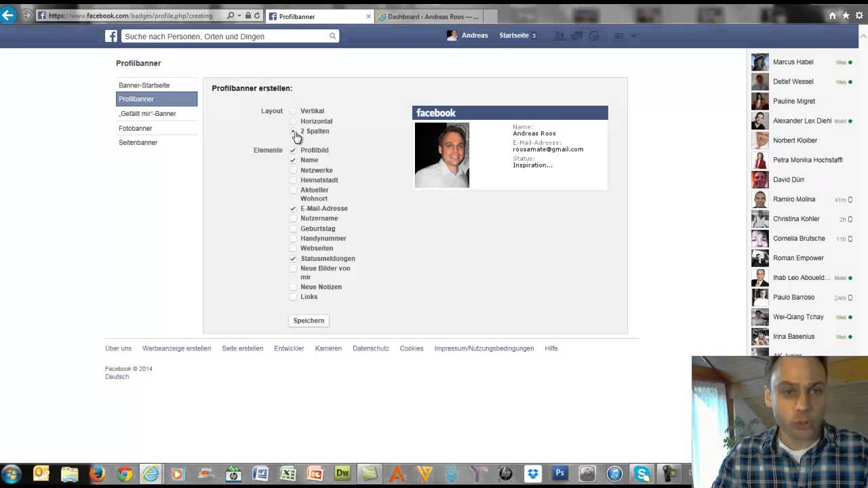The image size is (868, 488).
Task: Uncheck the Name checkbox
Action: pyautogui.click(x=293, y=161)
